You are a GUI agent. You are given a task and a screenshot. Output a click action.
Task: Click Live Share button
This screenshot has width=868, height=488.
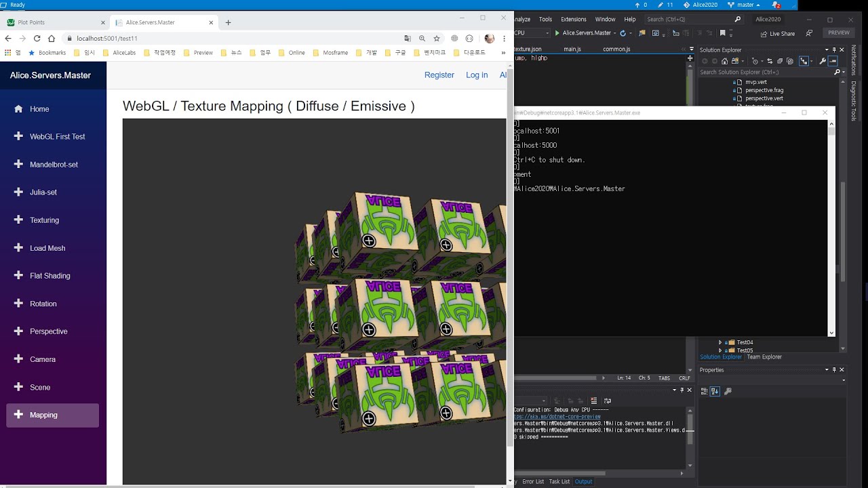point(777,33)
